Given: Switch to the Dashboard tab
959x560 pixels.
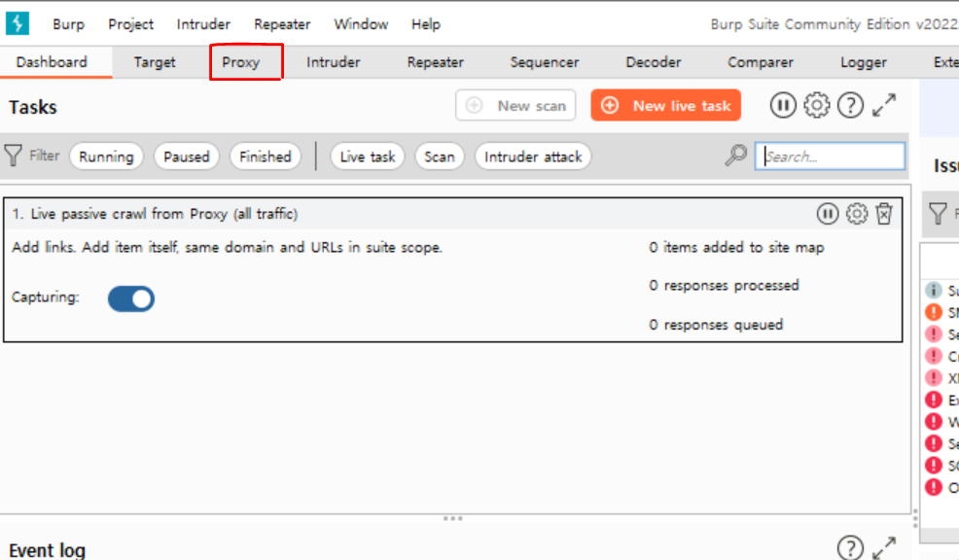Looking at the screenshot, I should pos(52,62).
